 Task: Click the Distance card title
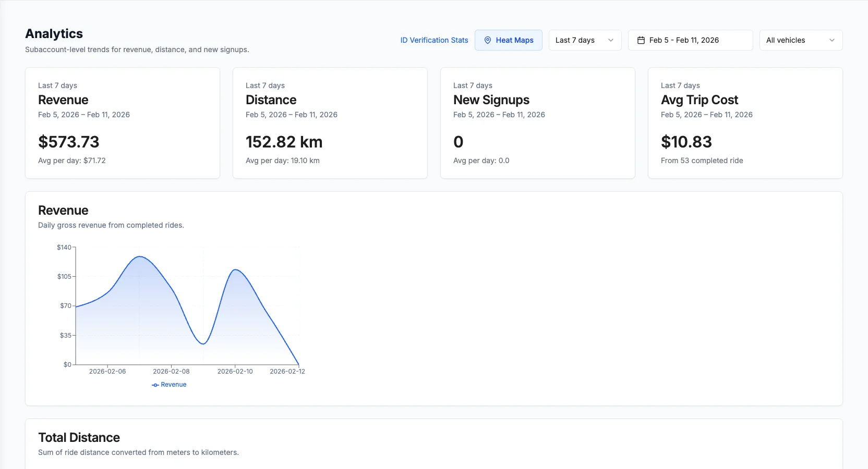tap(271, 100)
